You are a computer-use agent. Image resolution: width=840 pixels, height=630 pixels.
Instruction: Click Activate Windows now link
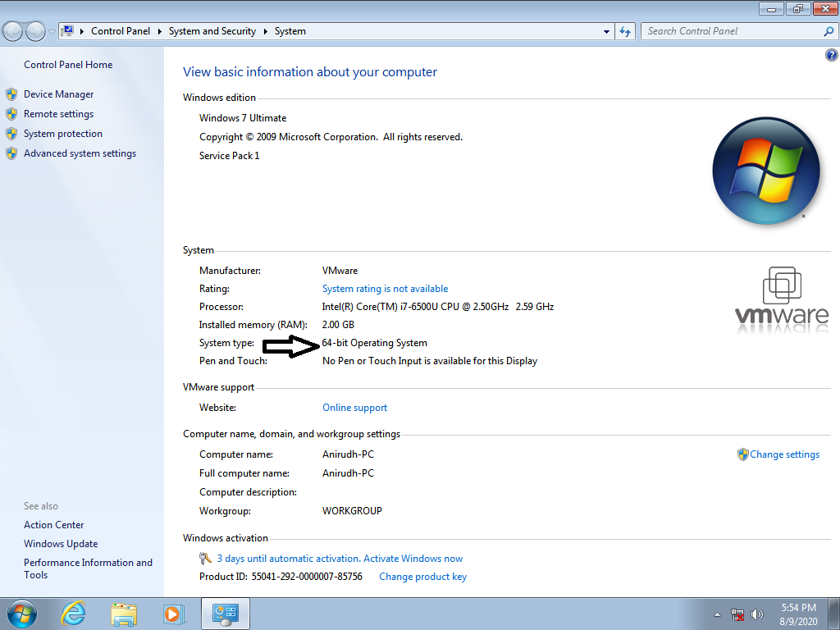click(x=413, y=558)
